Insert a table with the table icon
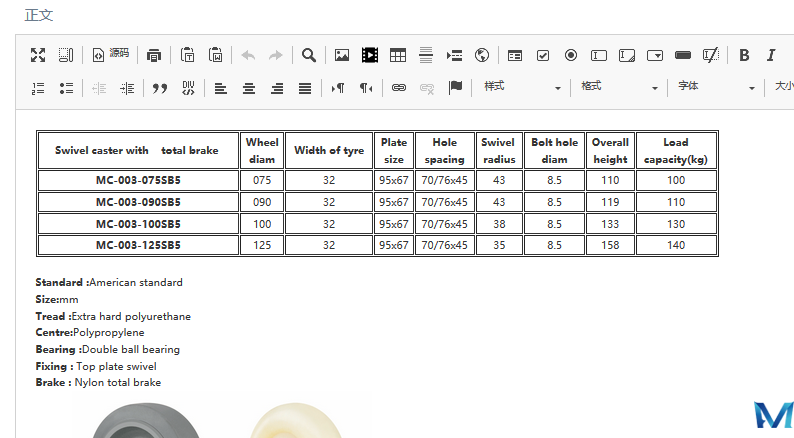Viewport: 794px width, 438px height. 398,55
